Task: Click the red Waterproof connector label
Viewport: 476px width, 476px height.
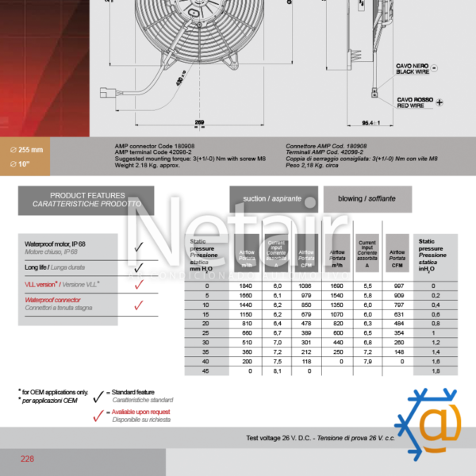Action: (53, 301)
